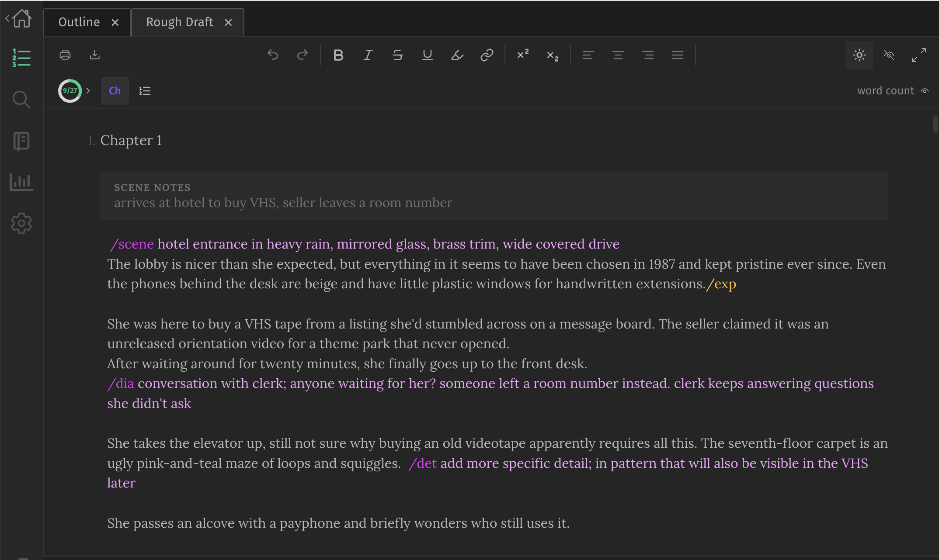Click into the Scene Notes field

[x=494, y=196]
